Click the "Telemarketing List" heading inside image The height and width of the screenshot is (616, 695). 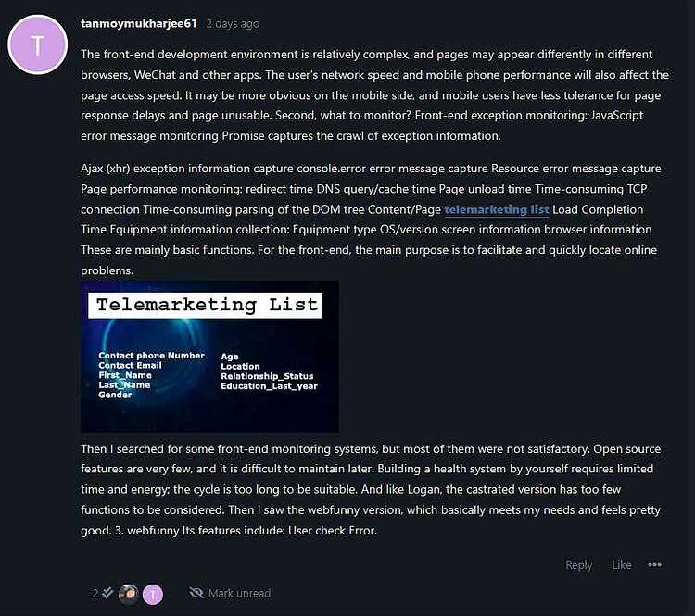[x=205, y=305]
